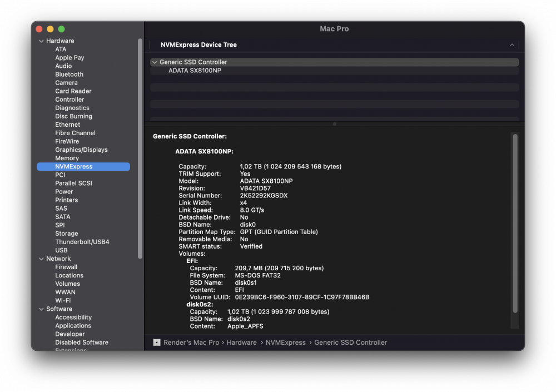Viewport: 556px width, 392px height.
Task: Click the sort chevron in NVMExpress Device Tree header
Action: [x=512, y=44]
